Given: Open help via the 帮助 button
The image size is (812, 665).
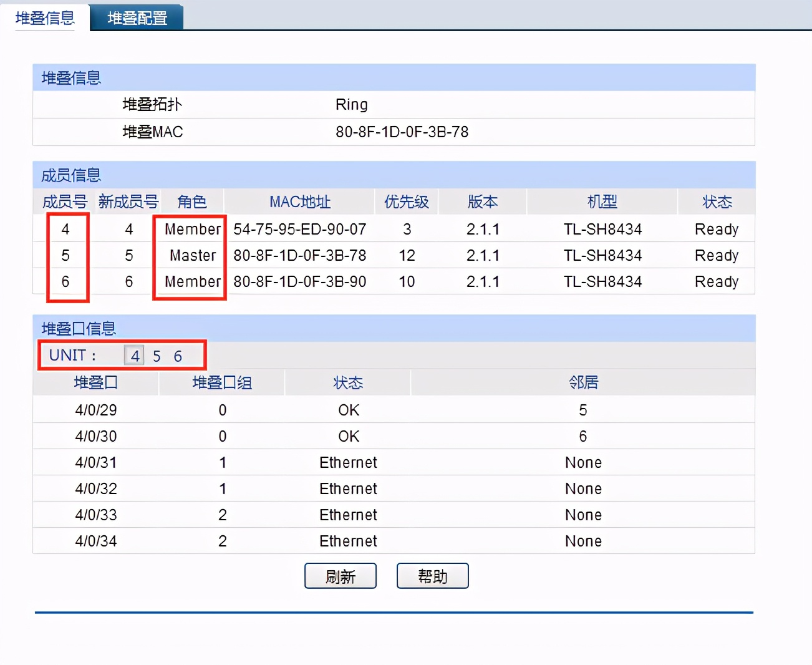Looking at the screenshot, I should click(x=432, y=575).
